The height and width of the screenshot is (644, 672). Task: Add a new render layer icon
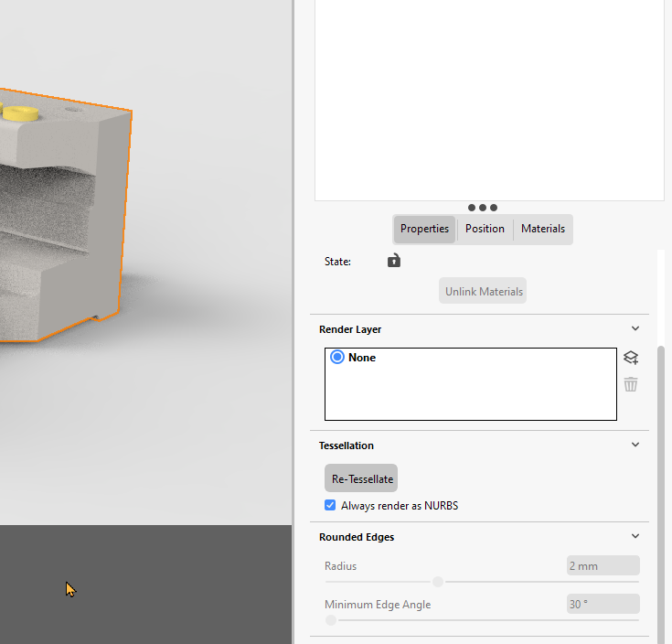(x=631, y=358)
